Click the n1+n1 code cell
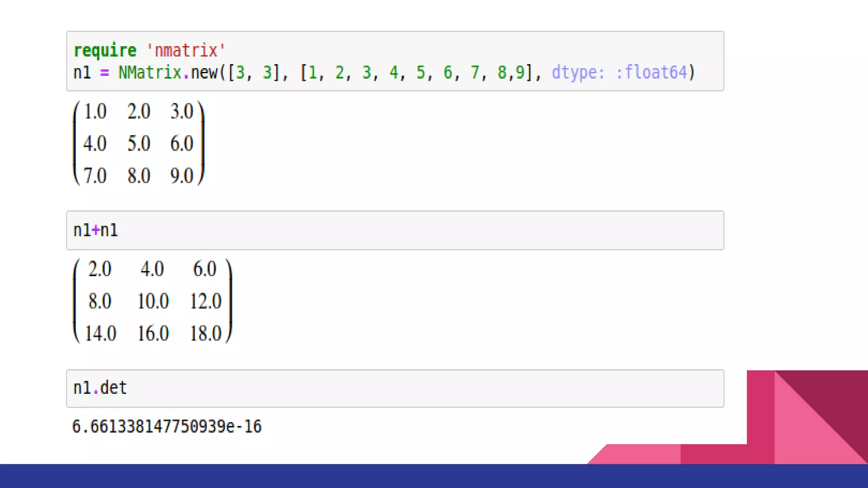This screenshot has height=488, width=868. pyautogui.click(x=394, y=230)
